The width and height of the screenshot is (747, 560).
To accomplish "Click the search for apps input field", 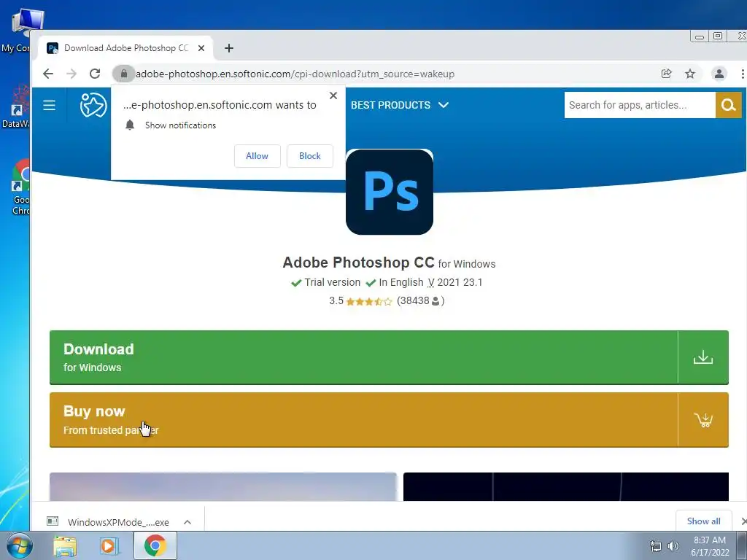I will tap(640, 105).
